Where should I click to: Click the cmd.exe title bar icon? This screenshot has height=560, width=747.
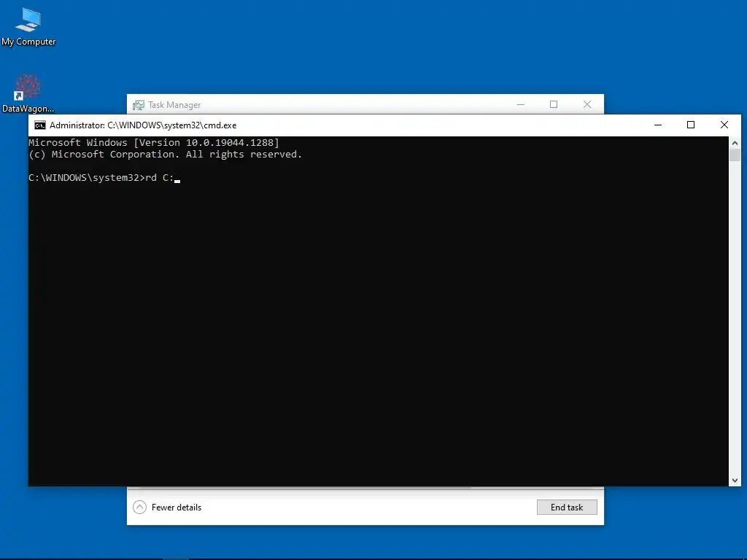[x=40, y=125]
